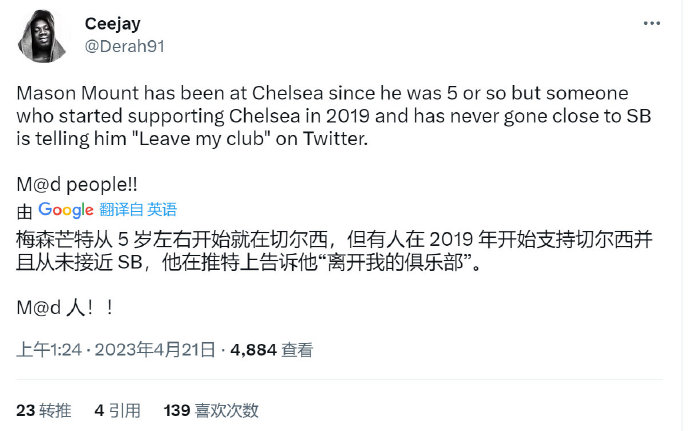Image resolution: width=690 pixels, height=431 pixels.
Task: Click the 翻译自 英语 translation link
Action: 138,209
